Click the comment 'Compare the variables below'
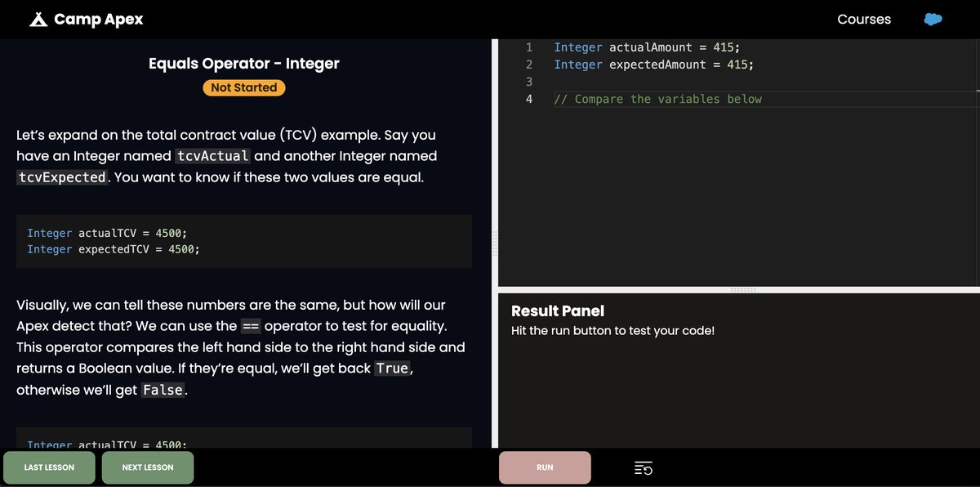The width and height of the screenshot is (980, 487). (657, 99)
